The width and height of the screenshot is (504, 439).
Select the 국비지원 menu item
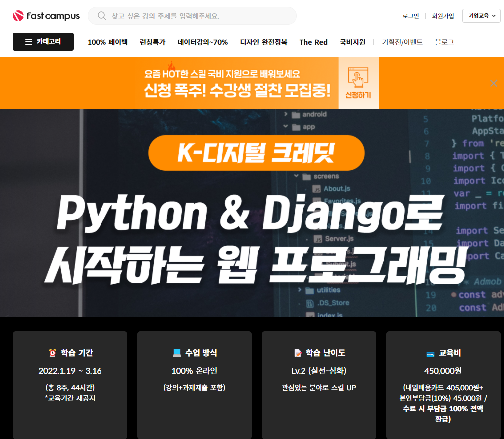pos(353,42)
